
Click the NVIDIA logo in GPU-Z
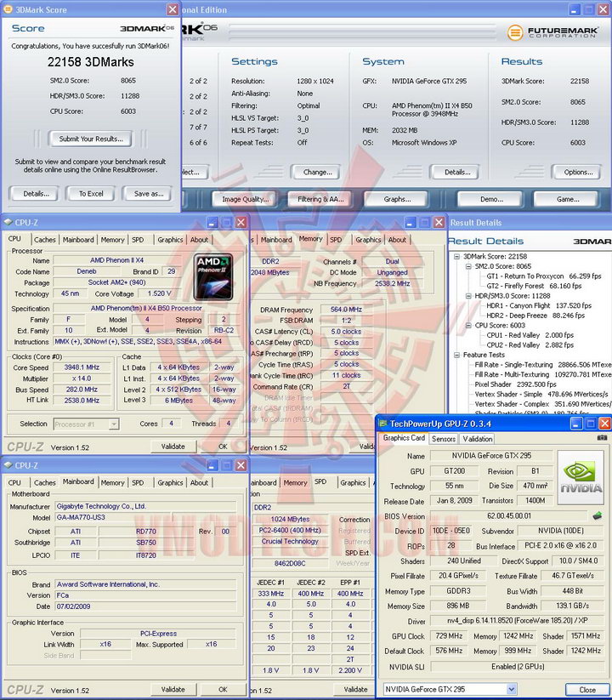click(x=581, y=477)
